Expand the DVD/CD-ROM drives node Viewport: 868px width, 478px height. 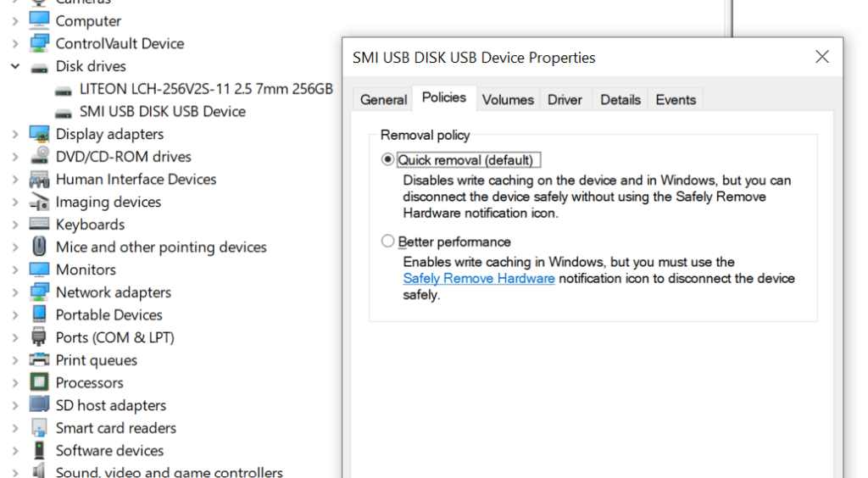pos(15,157)
